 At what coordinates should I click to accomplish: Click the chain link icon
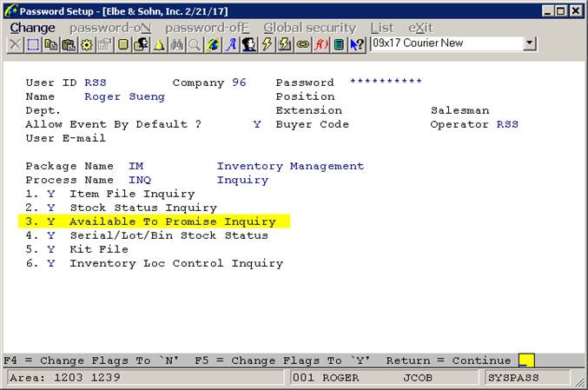pyautogui.click(x=303, y=45)
